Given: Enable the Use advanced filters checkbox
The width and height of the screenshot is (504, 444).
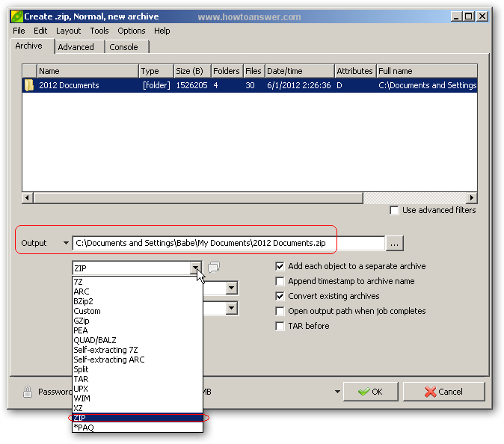Looking at the screenshot, I should [394, 211].
